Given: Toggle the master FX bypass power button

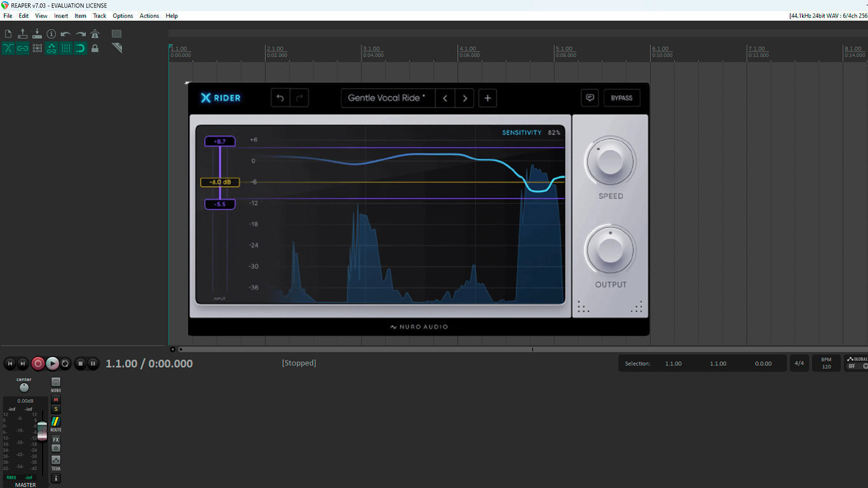Looking at the screenshot, I should coord(56,448).
